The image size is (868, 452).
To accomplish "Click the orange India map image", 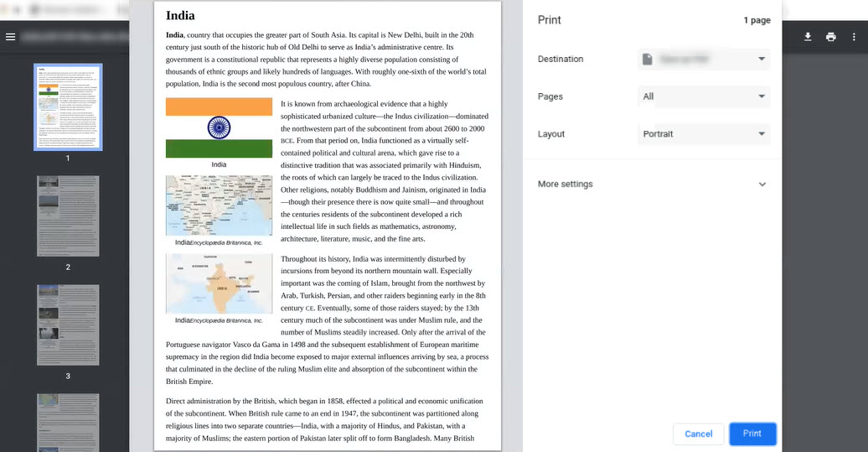I will (x=219, y=283).
